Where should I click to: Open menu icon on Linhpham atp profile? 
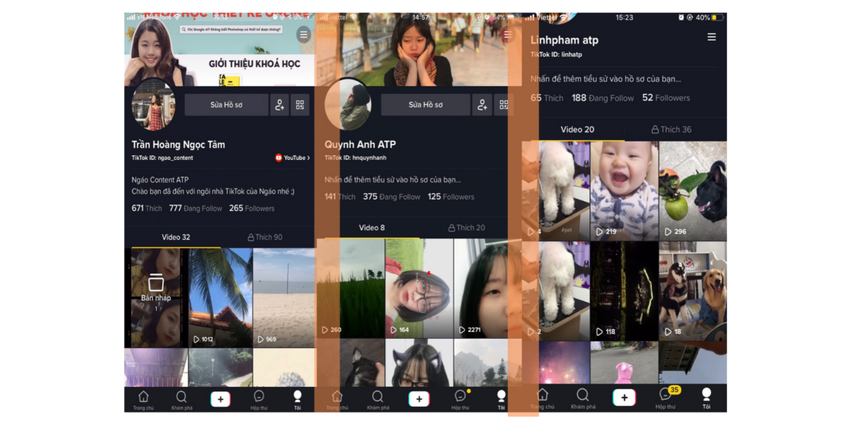pyautogui.click(x=711, y=37)
